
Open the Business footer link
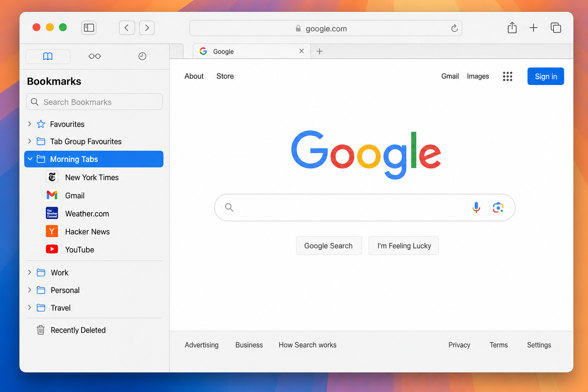pyautogui.click(x=249, y=345)
